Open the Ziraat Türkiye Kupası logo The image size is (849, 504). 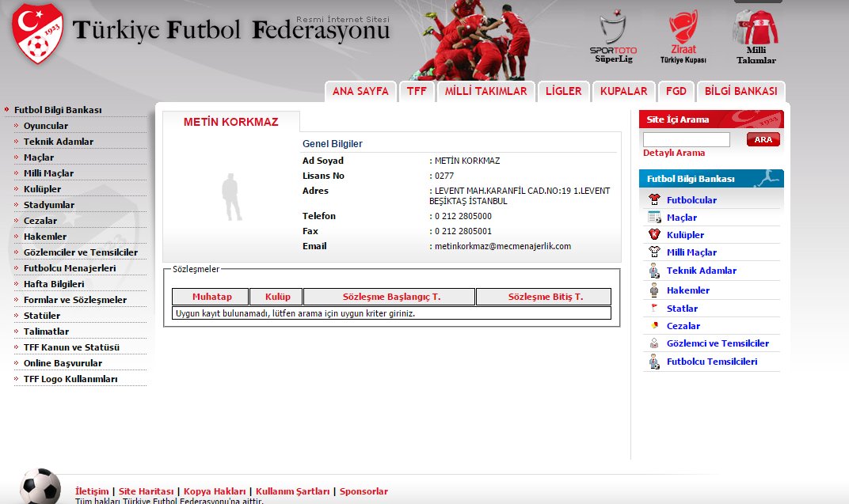pyautogui.click(x=683, y=36)
